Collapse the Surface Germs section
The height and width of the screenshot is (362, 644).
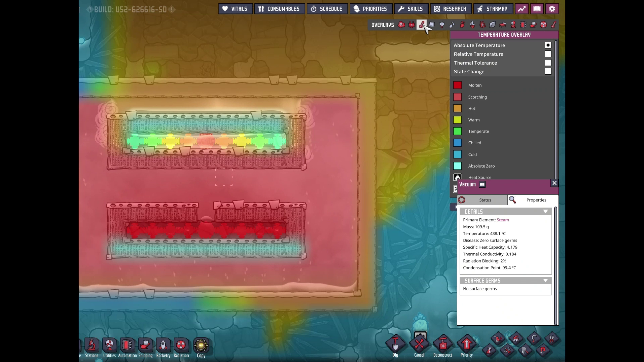pos(545,280)
